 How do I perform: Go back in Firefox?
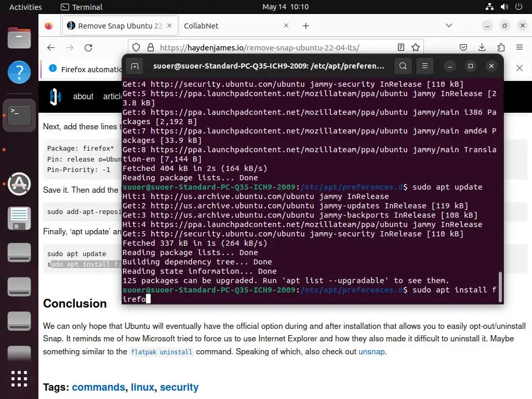coord(51,47)
